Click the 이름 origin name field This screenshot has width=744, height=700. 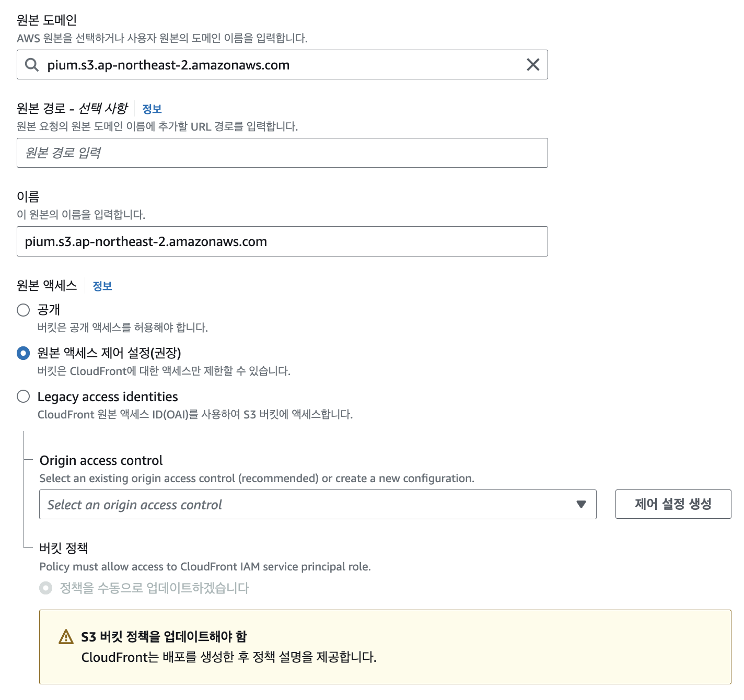coord(282,241)
